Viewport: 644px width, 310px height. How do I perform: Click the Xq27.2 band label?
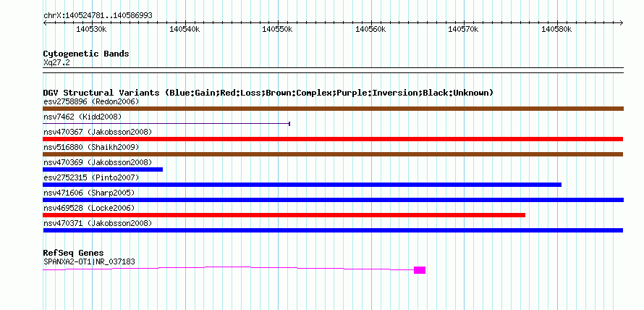56,63
